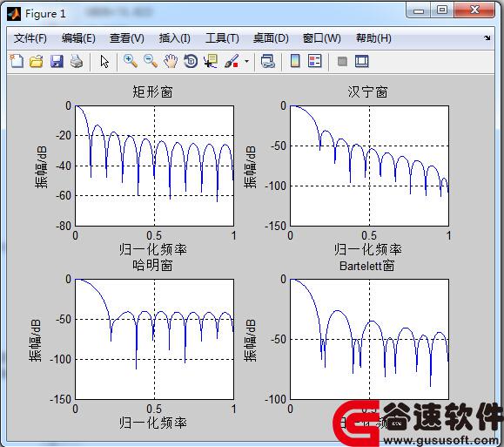Click the 汉宁窗 plot title
The height and width of the screenshot is (447, 504).
[367, 91]
